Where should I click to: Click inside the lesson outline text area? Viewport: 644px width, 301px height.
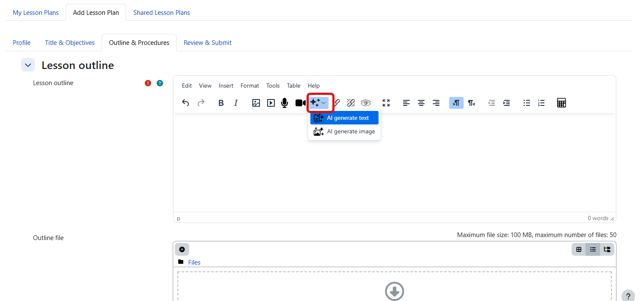394,169
